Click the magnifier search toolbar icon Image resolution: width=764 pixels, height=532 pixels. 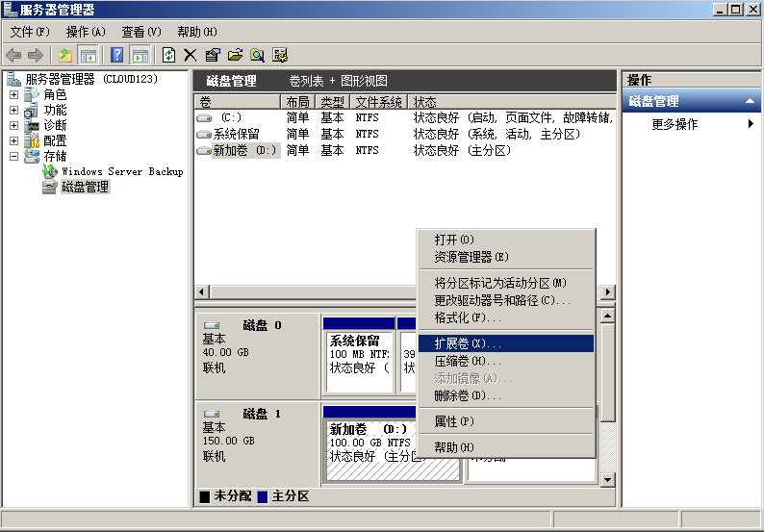pos(257,56)
